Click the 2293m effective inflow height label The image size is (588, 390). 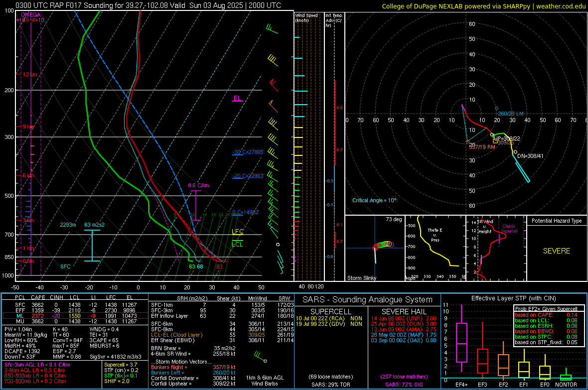click(x=68, y=225)
